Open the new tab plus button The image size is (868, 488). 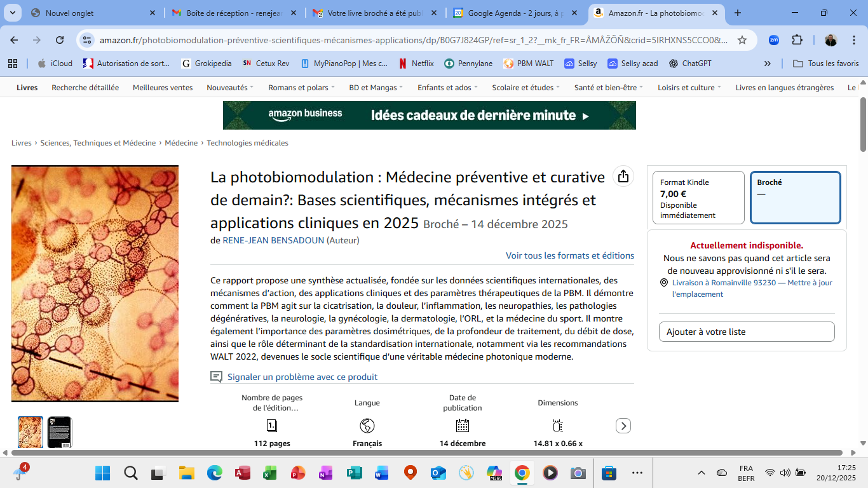[x=738, y=13]
